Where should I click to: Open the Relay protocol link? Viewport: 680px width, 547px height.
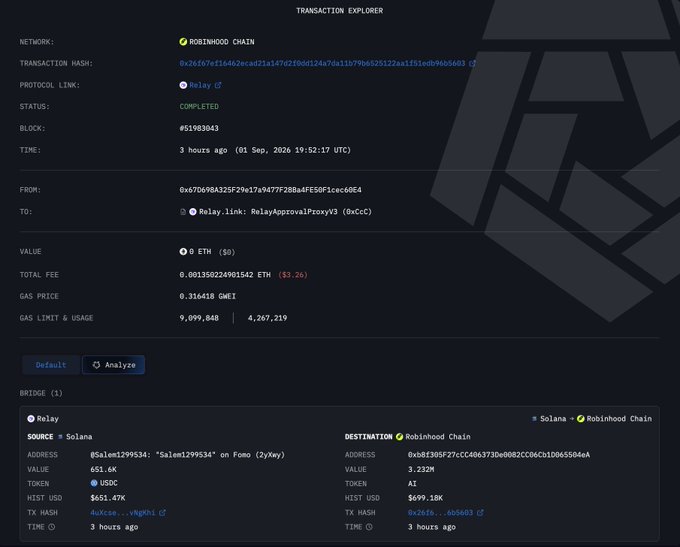pyautogui.click(x=200, y=85)
